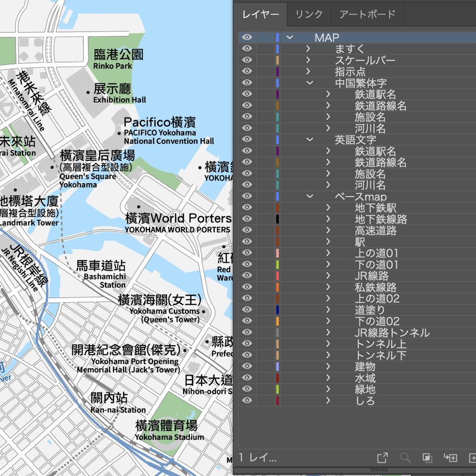This screenshot has height=476, width=476.
Task: Expand the スケールバー layer
Action: 308,60
